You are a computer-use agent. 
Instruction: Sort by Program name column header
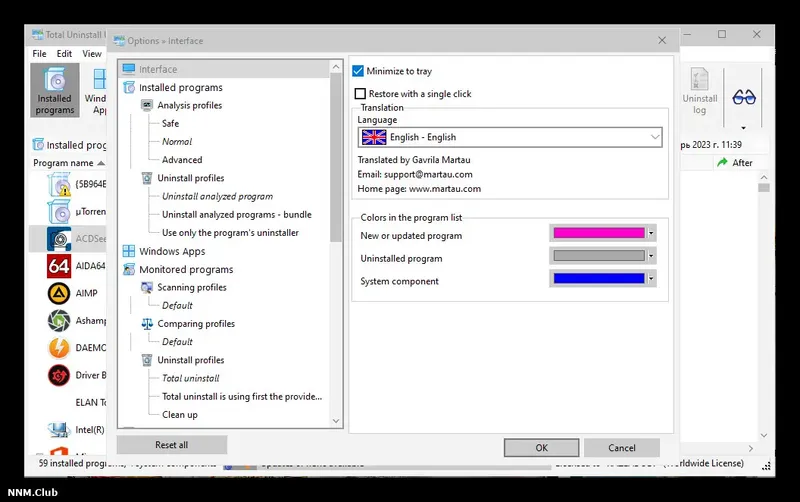coord(63,163)
